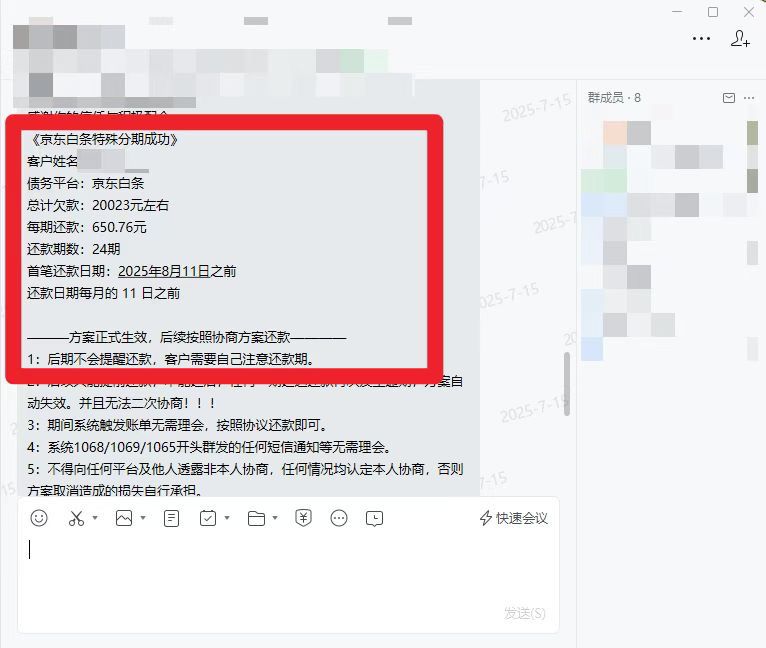Open chat history clock icon
This screenshot has height=648, width=766.
click(x=374, y=518)
